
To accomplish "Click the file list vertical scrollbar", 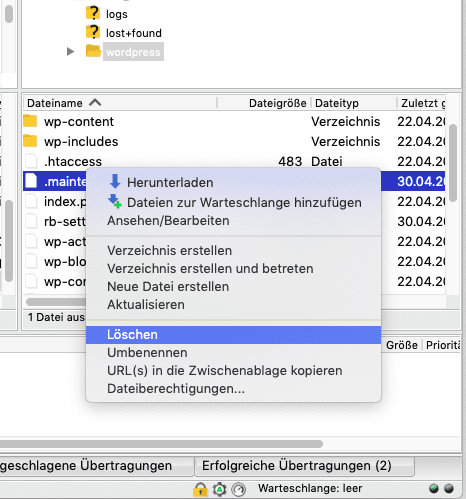I will tap(453, 163).
